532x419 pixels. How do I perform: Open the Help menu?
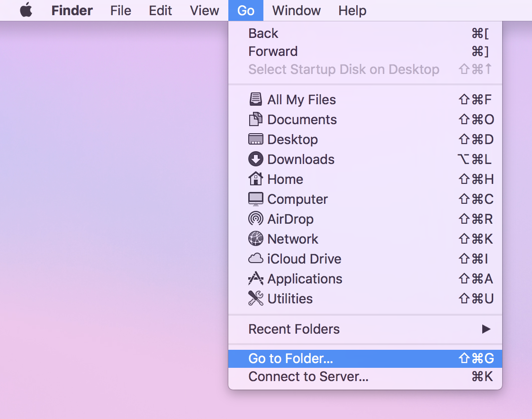[352, 10]
